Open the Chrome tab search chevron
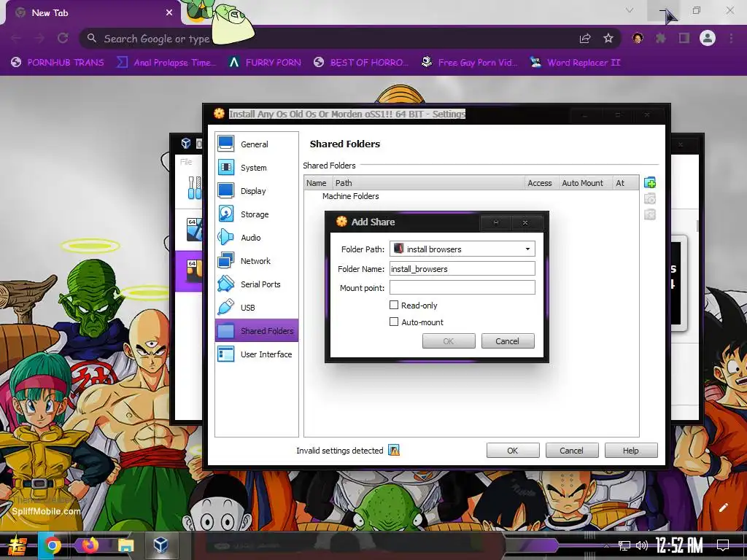The height and width of the screenshot is (560, 747). click(x=630, y=10)
